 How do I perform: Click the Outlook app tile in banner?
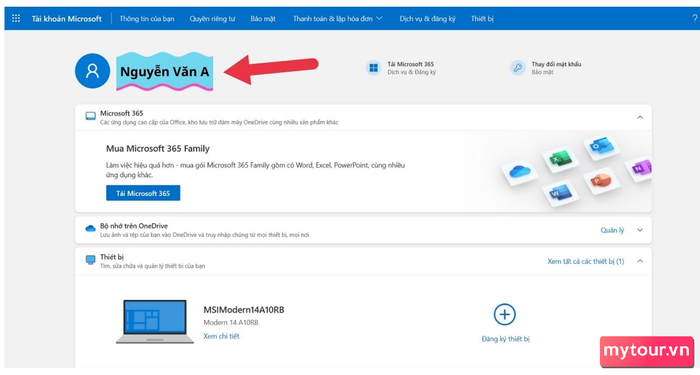(601, 147)
